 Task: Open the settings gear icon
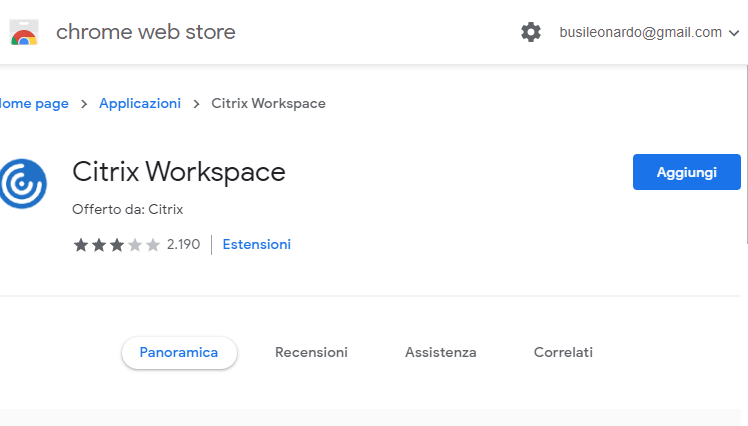coord(530,32)
